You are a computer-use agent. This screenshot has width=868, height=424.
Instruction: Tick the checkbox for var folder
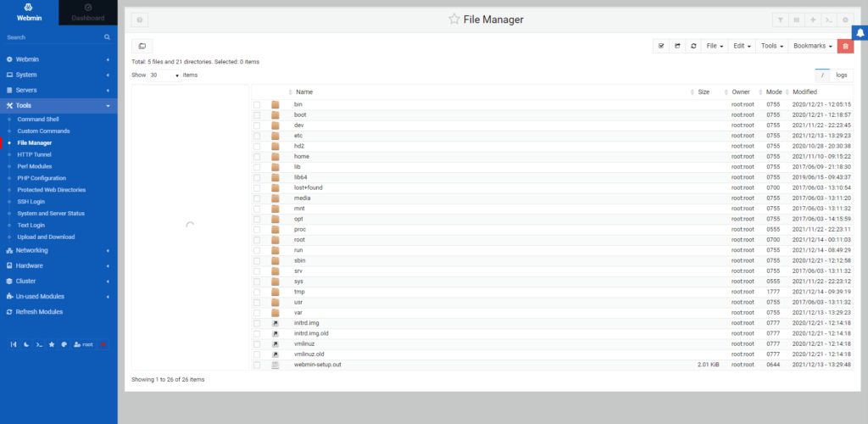257,313
